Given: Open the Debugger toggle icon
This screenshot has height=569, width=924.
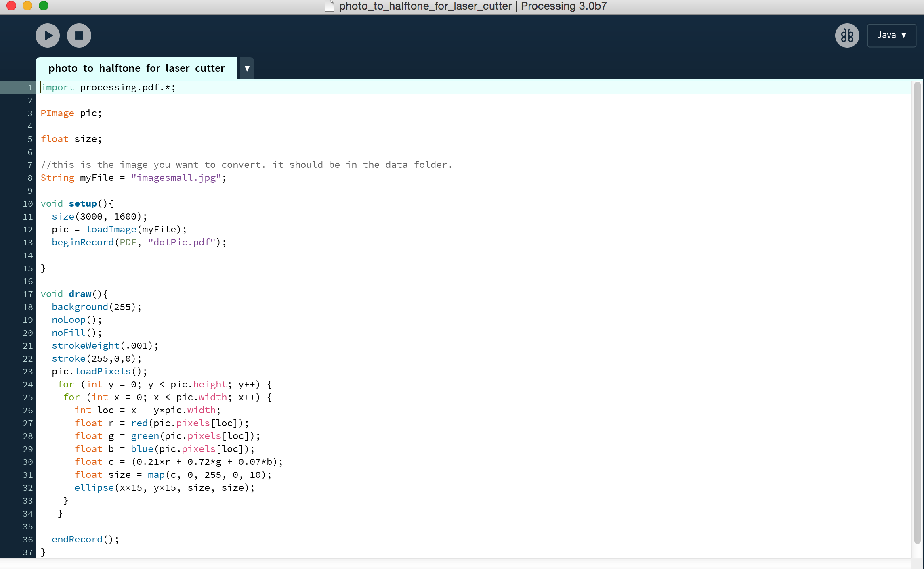Looking at the screenshot, I should click(x=847, y=36).
